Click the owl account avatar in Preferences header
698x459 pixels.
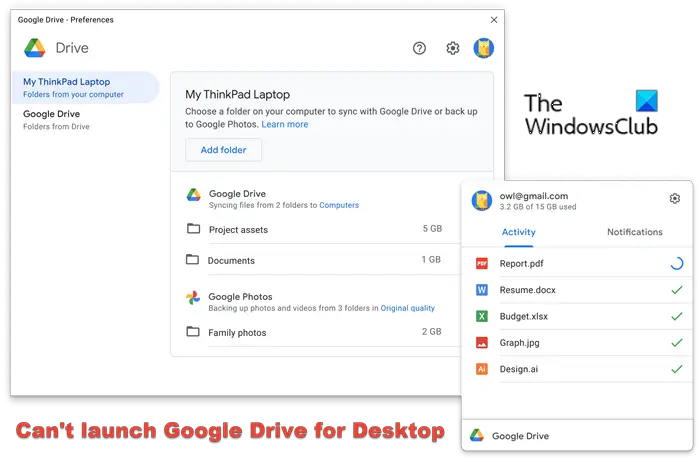483,48
